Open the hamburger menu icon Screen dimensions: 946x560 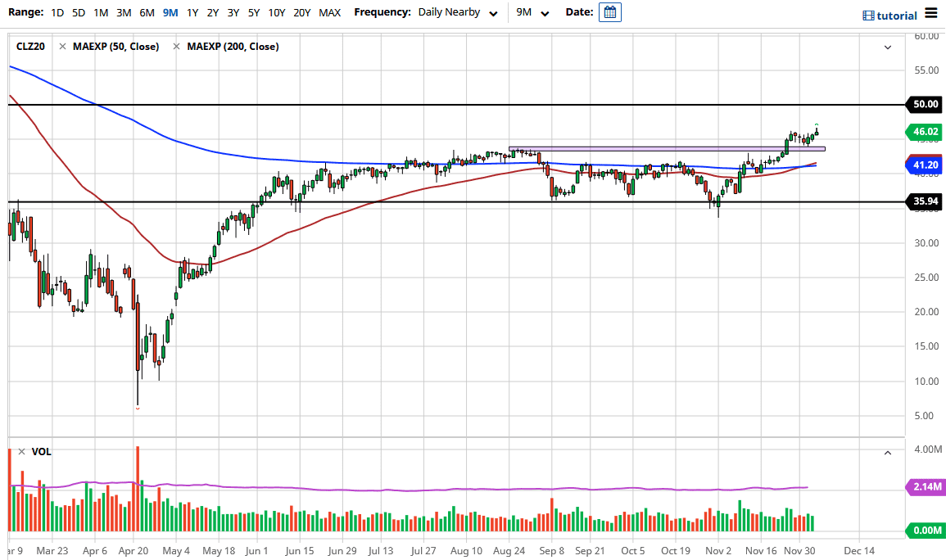click(931, 13)
